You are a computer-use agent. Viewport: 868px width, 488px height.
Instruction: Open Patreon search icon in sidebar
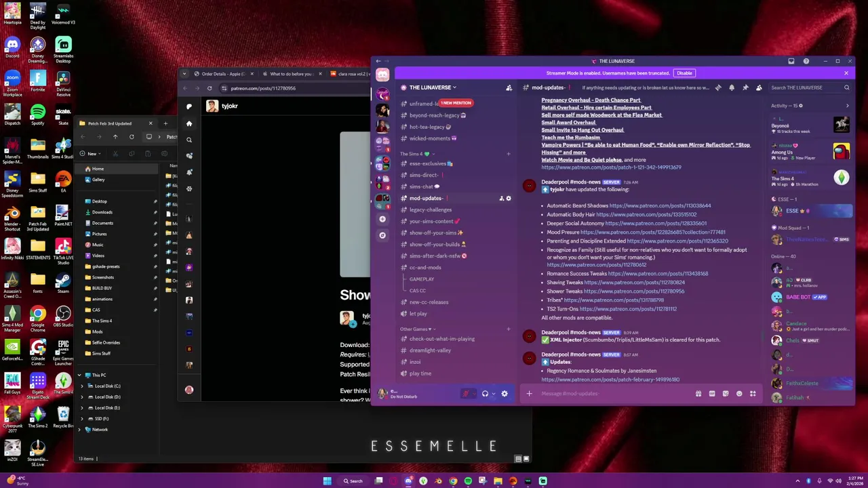pos(189,140)
